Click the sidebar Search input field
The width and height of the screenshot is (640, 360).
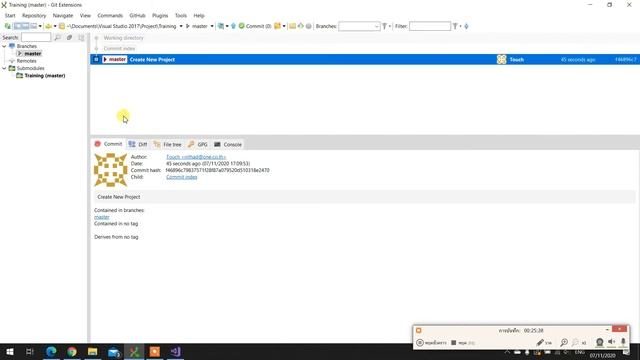[x=36, y=37]
